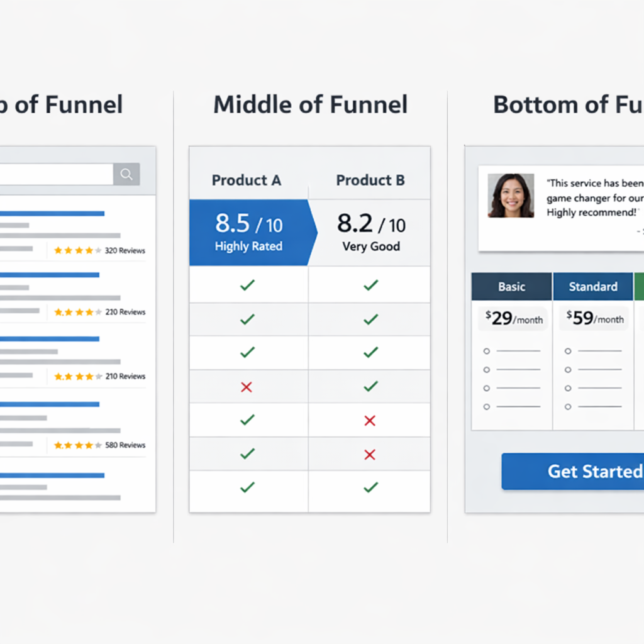
Task: Click the blue 8.5/10 Highly Rated banner
Action: tap(248, 233)
